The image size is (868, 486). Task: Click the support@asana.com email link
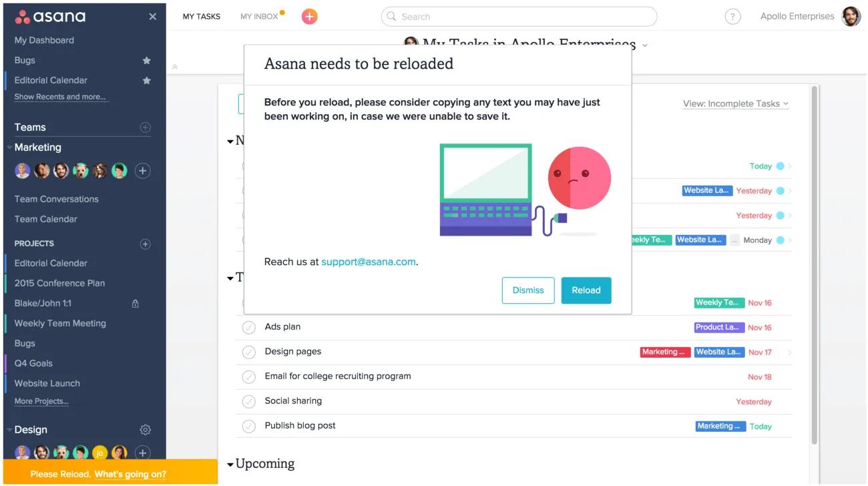point(368,262)
